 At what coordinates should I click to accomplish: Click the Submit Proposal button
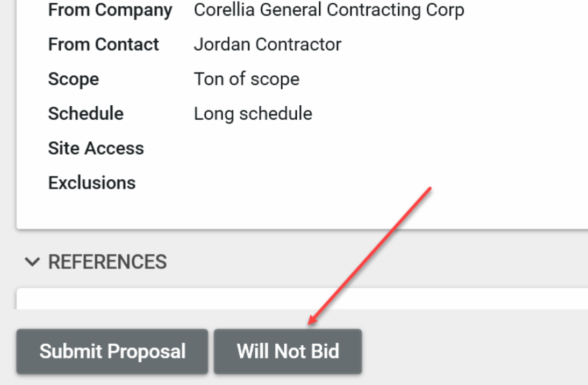(x=112, y=352)
